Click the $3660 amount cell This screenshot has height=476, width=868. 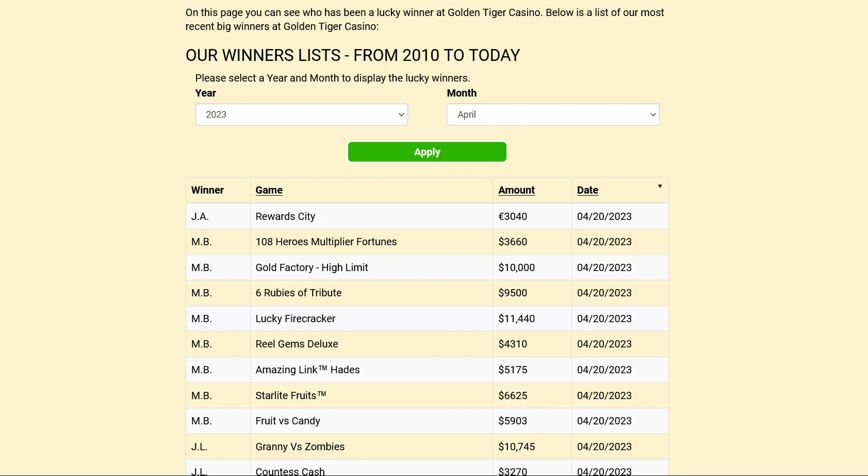532,242
